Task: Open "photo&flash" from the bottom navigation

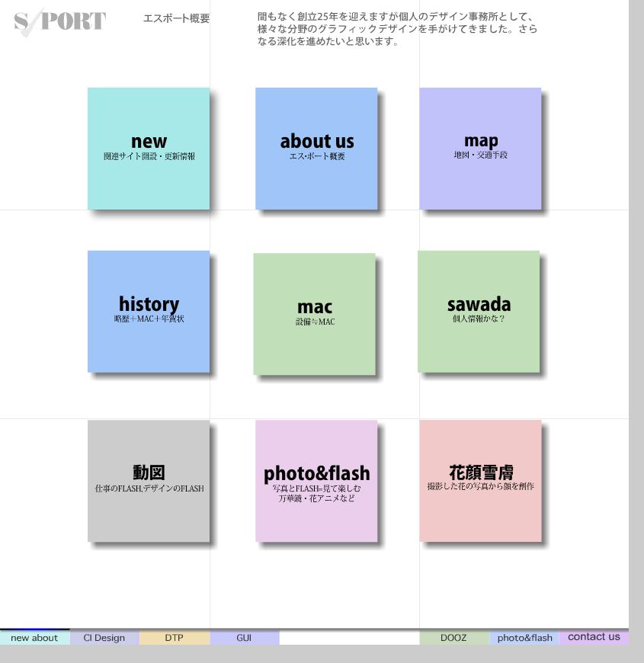Action: (524, 638)
